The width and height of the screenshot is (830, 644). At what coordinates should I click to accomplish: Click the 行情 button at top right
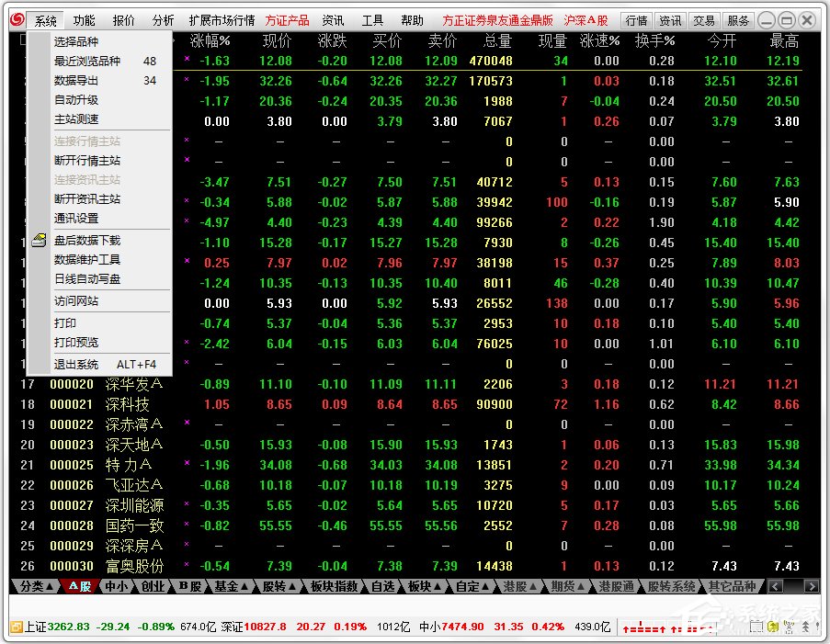coord(636,20)
